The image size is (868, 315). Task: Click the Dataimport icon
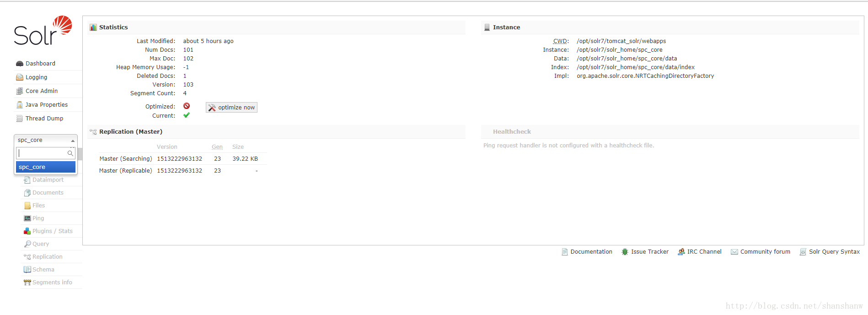coord(27,180)
